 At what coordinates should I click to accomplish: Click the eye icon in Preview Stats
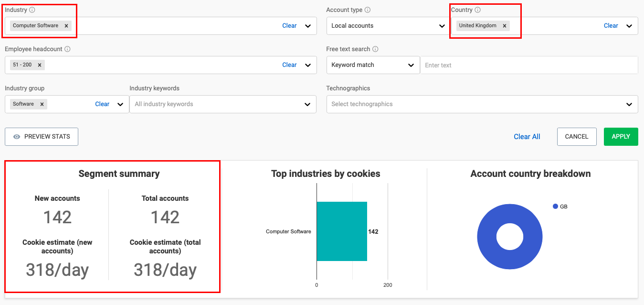click(17, 137)
